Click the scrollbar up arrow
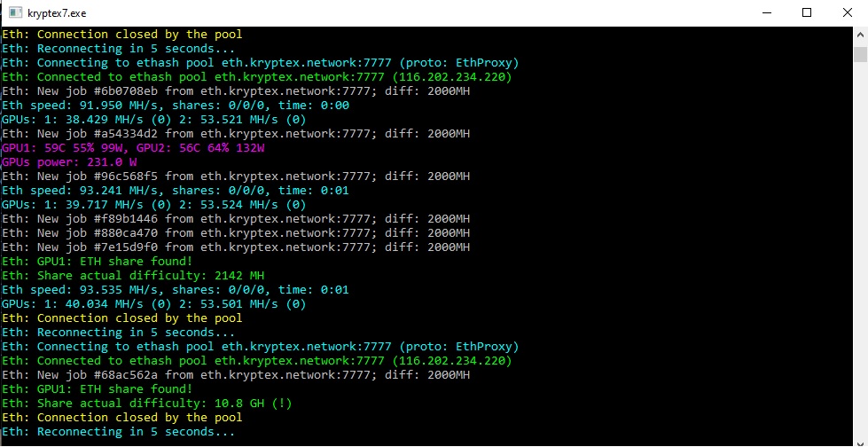 tap(860, 34)
